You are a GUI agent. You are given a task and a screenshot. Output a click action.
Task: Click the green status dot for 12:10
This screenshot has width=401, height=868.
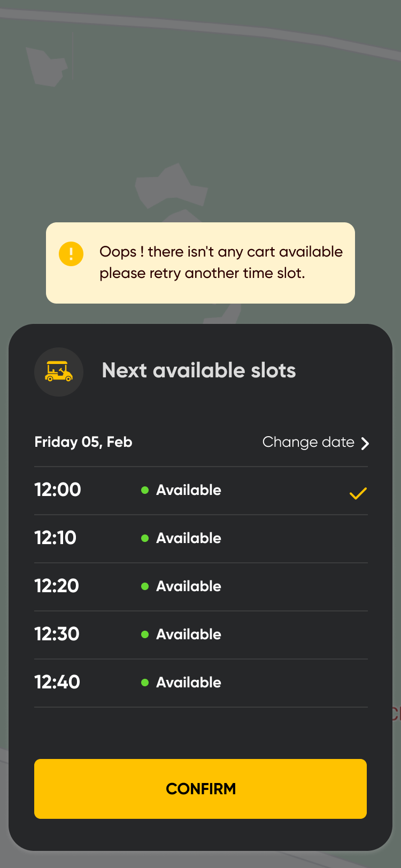click(144, 538)
